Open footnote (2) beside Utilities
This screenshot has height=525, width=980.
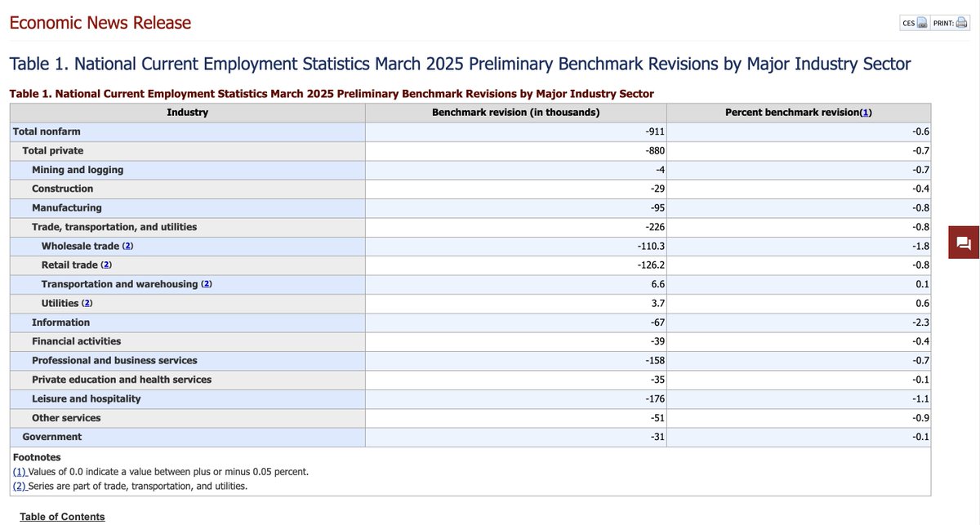point(87,303)
